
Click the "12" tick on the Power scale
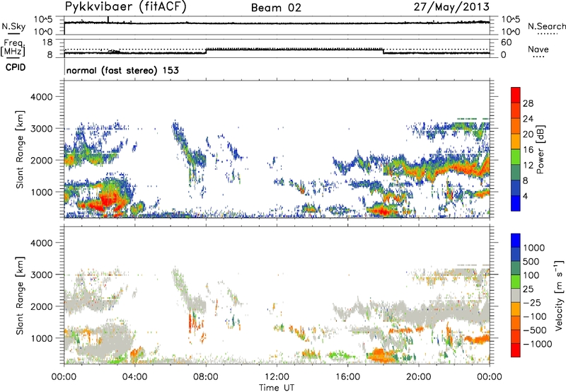pos(528,166)
